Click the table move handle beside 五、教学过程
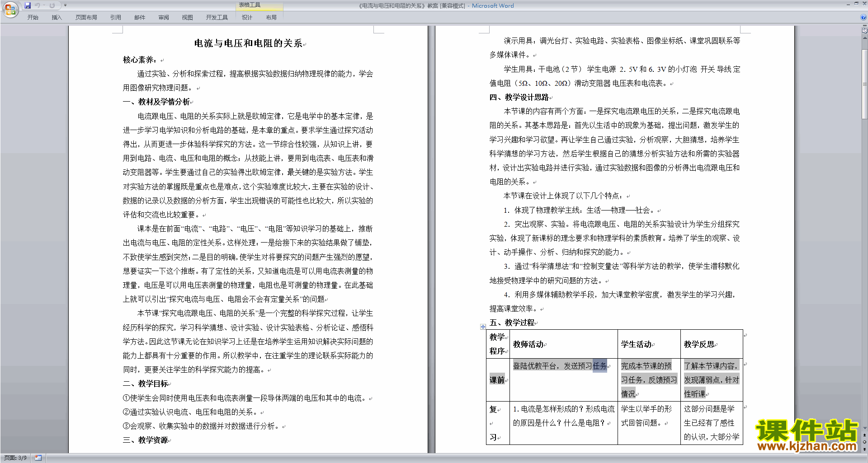The image size is (868, 463). (x=483, y=326)
